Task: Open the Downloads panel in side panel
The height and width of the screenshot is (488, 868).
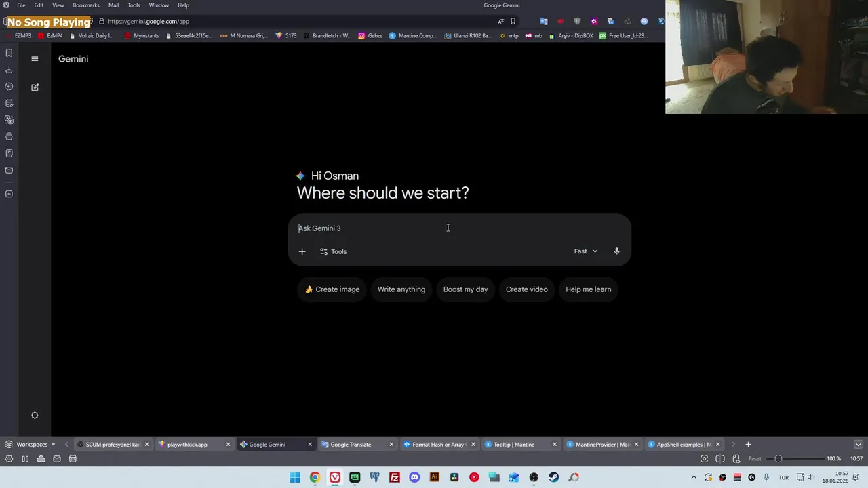Action: pyautogui.click(x=9, y=70)
